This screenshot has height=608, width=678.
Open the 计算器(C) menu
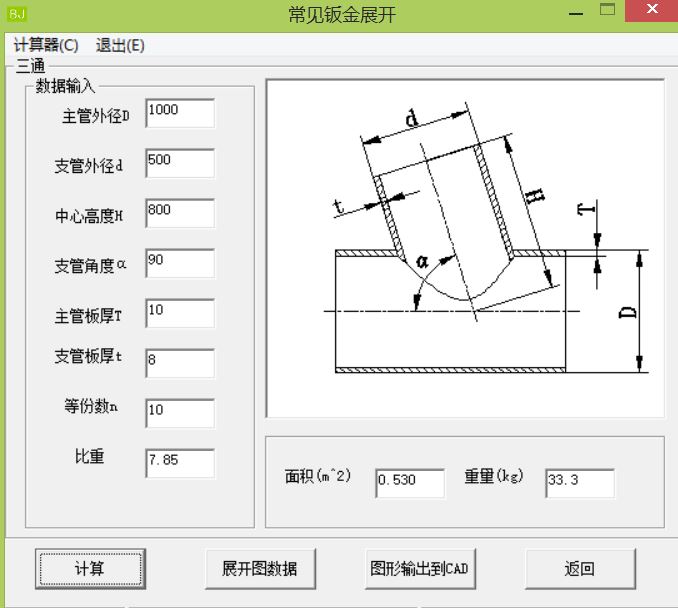tap(46, 45)
